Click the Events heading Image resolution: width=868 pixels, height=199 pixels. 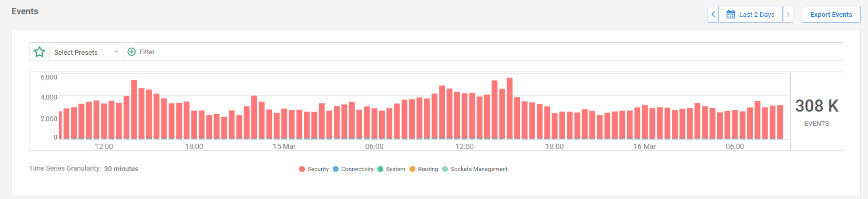click(25, 11)
